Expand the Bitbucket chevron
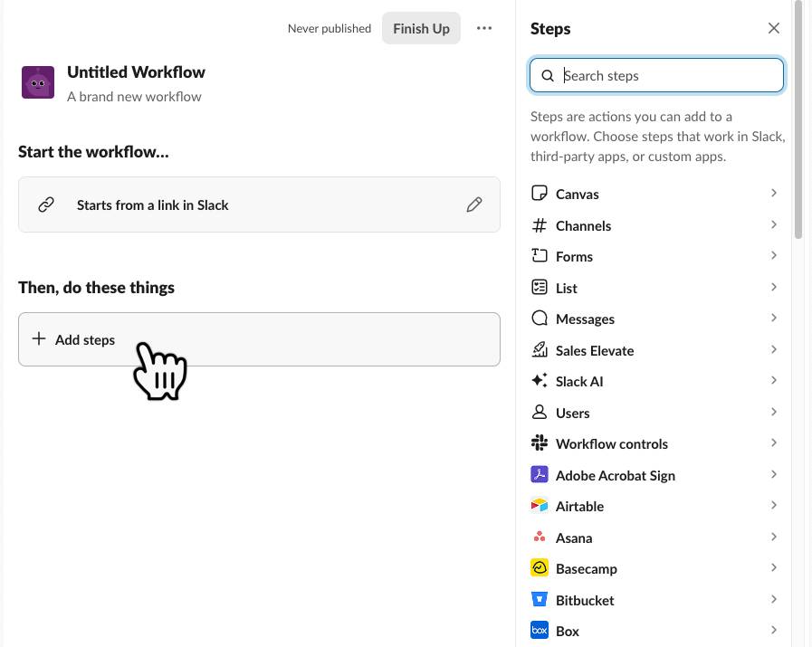812x647 pixels. (x=774, y=599)
